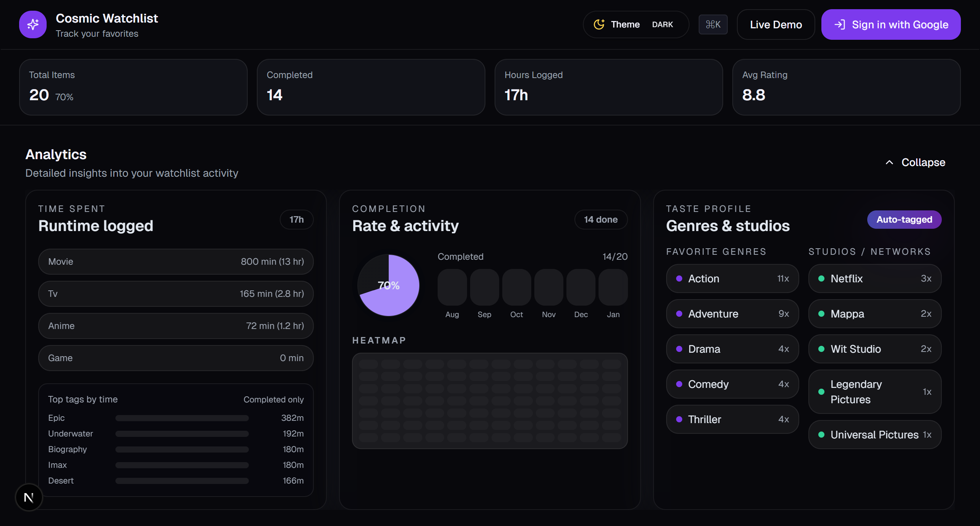Expand the Movie runtime row
Screen dimensions: 980x526
[x=175, y=262]
